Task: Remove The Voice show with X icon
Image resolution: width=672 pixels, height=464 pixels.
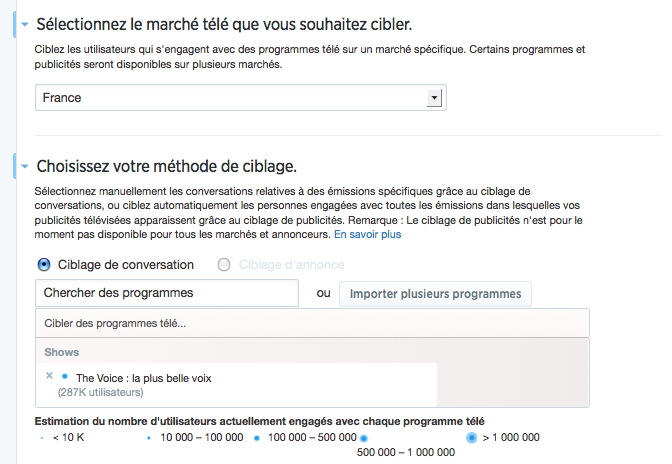Action: click(49, 376)
